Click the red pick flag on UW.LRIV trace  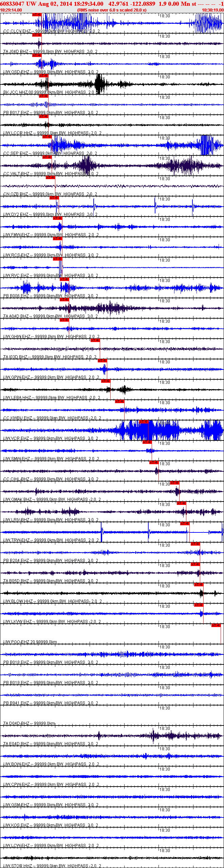pos(181,503)
